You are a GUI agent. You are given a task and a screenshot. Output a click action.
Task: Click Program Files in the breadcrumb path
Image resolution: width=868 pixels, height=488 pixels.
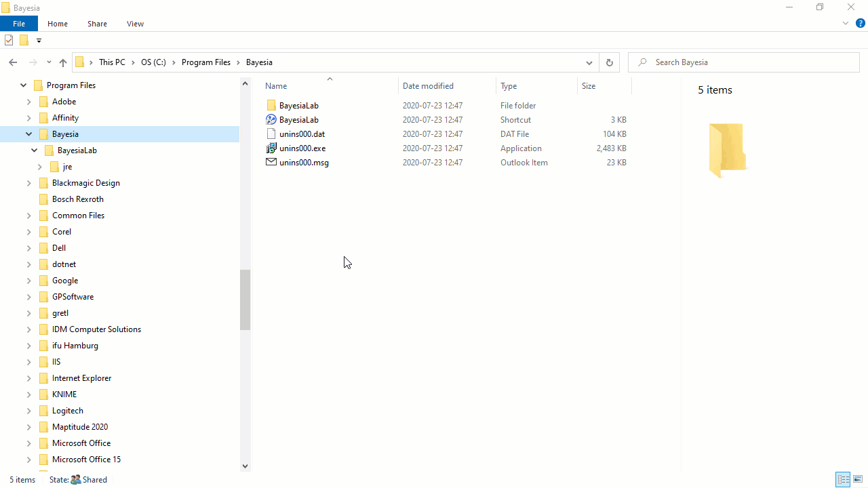206,62
